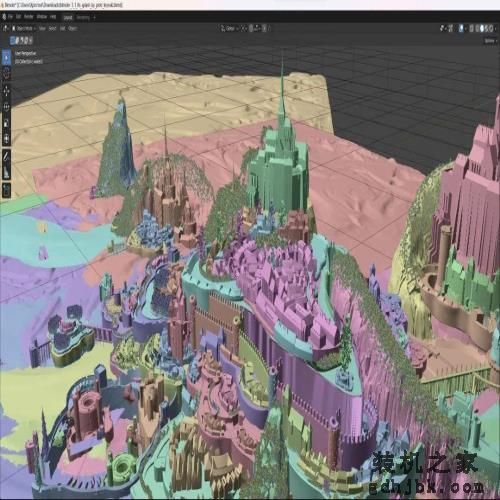Add a new workspace tab
The width and height of the screenshot is (500, 500).
tap(94, 17)
